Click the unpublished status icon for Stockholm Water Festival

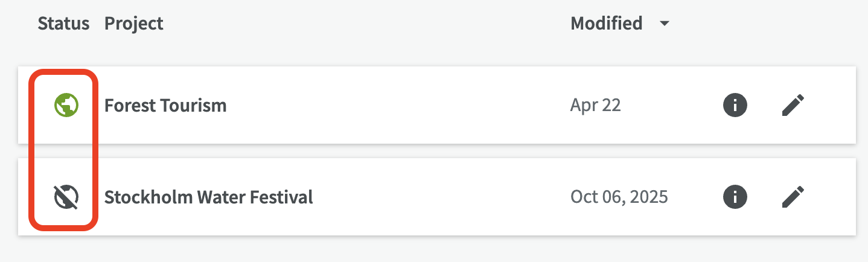tap(66, 197)
